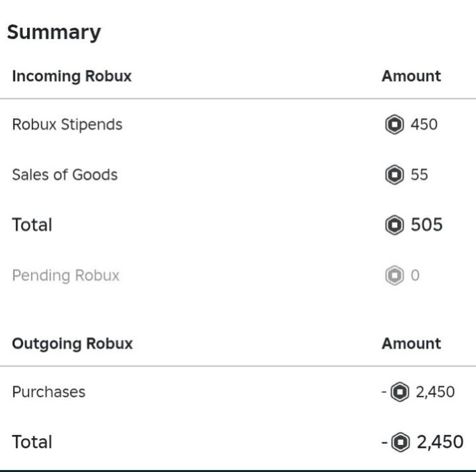The image size is (476, 472).
Task: Click the Robux icon beside 450
Action: pos(394,124)
